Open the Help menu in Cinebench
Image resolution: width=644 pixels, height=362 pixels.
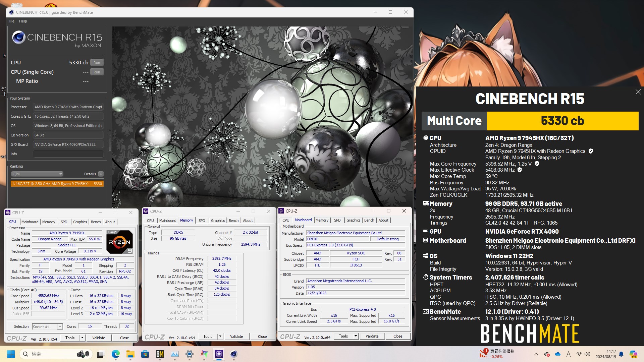point(23,21)
